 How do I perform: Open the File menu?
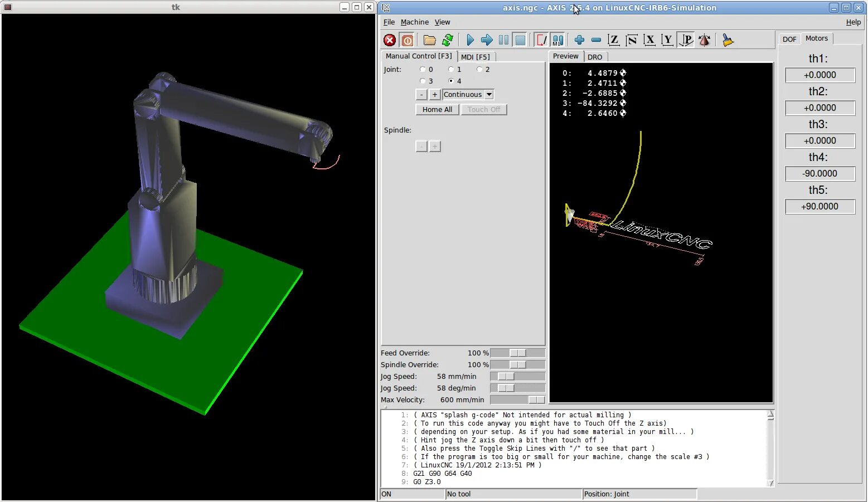click(389, 22)
